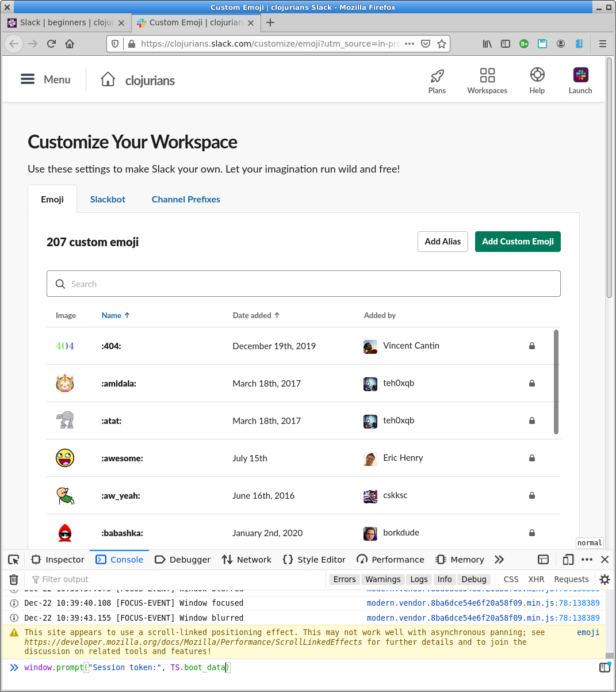
Task: Open Firefox account icon
Action: [x=561, y=44]
